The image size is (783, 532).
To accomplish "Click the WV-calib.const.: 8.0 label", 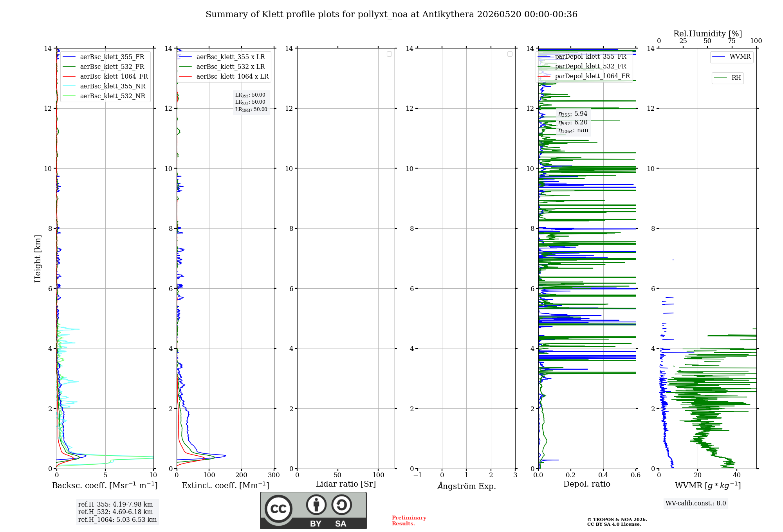I will pos(696,503).
